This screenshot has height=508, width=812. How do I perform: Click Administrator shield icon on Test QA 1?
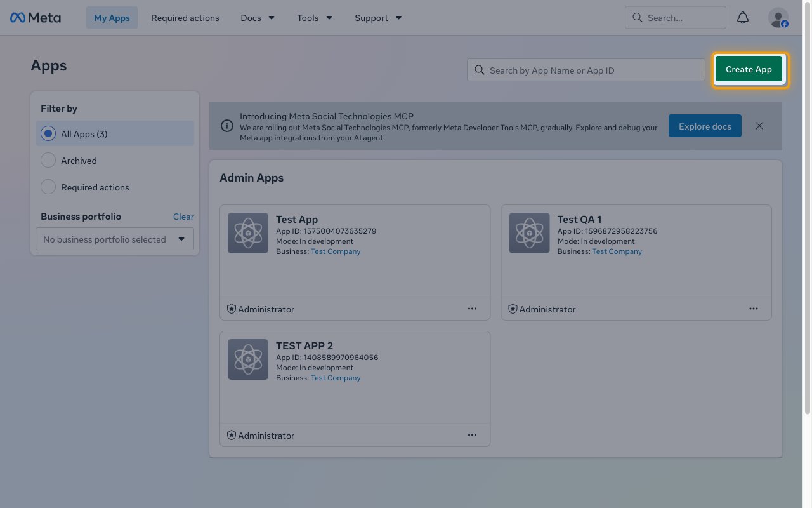(513, 309)
